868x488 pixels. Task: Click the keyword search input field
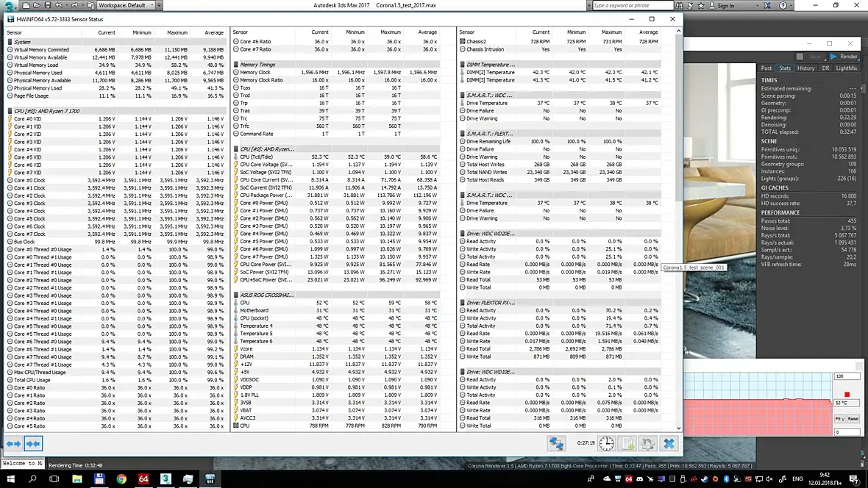pos(633,6)
